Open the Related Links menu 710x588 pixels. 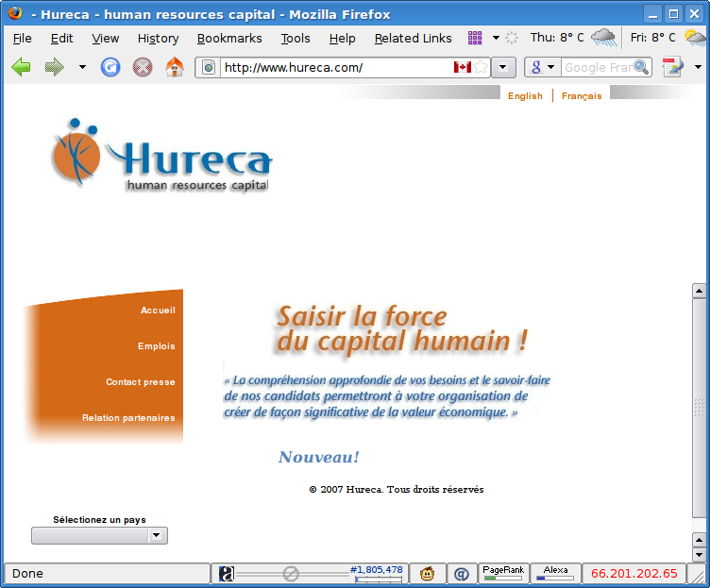click(413, 39)
